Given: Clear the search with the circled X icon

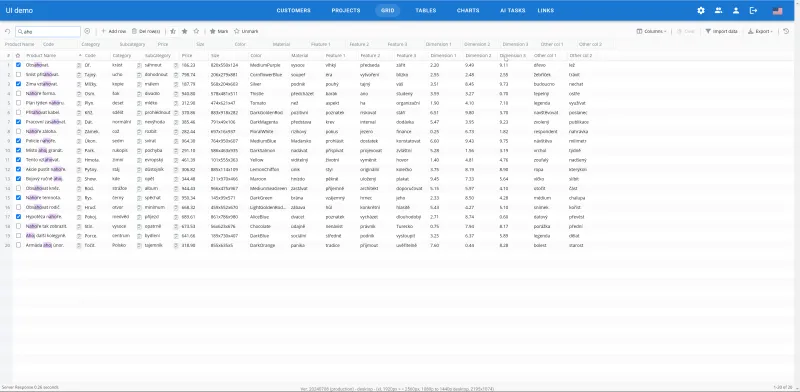Looking at the screenshot, I should coord(87,31).
